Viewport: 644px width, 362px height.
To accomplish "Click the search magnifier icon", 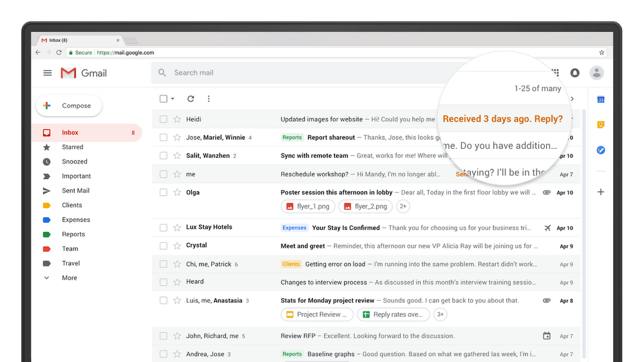I will (x=162, y=73).
